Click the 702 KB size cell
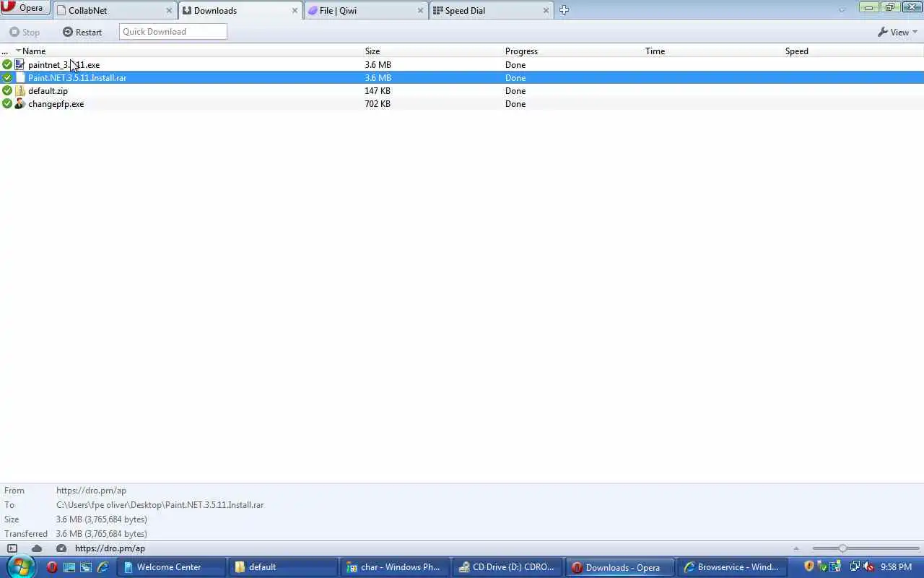 tap(378, 104)
